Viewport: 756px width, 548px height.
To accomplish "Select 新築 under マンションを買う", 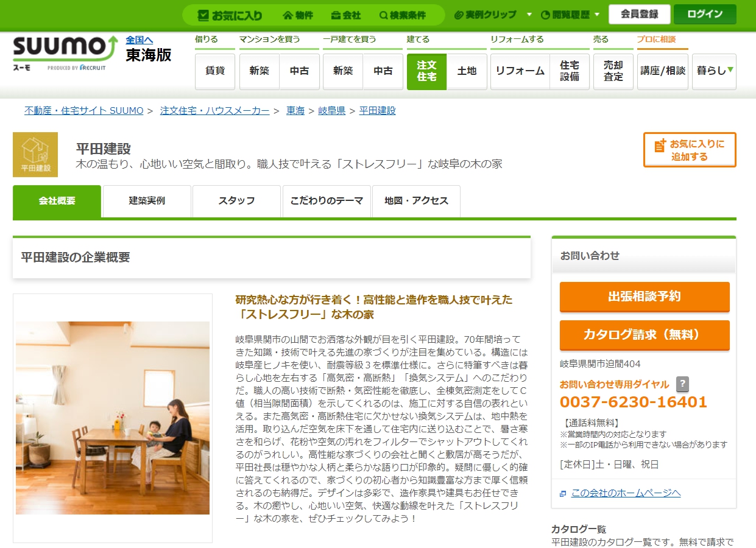I will tap(260, 71).
